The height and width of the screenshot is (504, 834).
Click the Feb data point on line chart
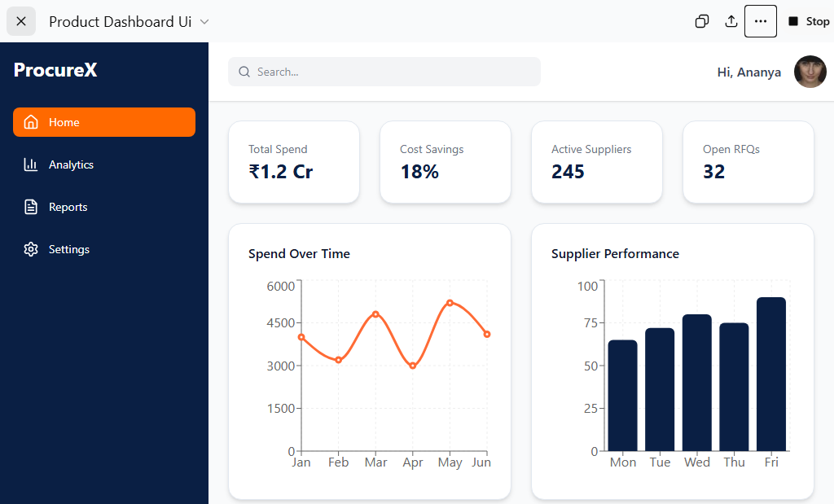(x=338, y=360)
